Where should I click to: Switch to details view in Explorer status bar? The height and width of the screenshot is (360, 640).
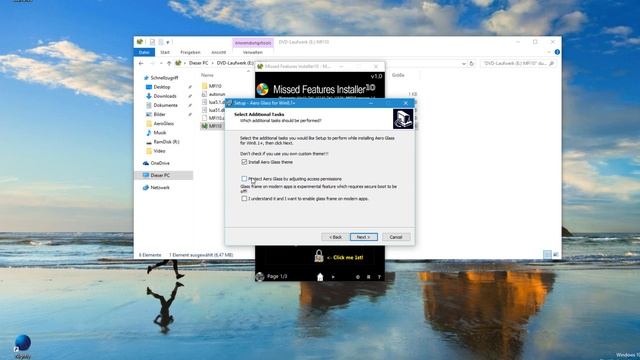click(547, 255)
